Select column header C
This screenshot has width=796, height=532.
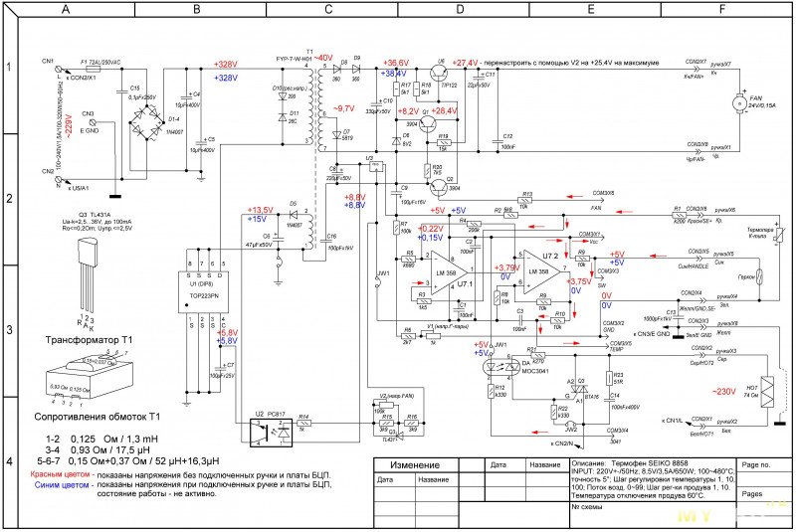329,8
